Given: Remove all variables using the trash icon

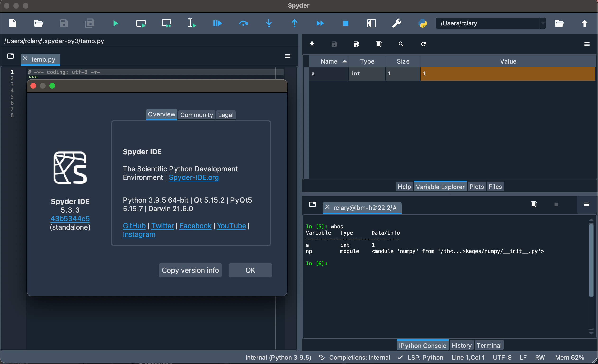Looking at the screenshot, I should (x=379, y=44).
